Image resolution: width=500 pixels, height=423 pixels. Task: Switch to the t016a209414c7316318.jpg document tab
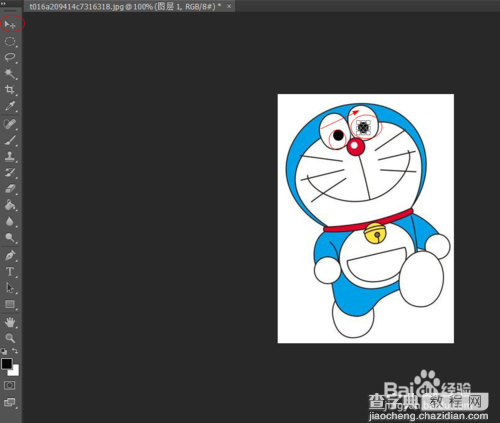[x=125, y=6]
